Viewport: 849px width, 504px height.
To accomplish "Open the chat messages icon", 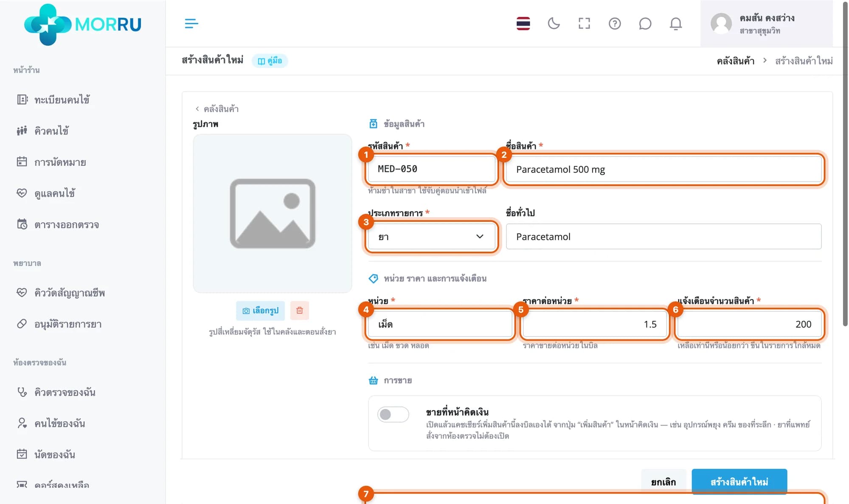I will 645,23.
